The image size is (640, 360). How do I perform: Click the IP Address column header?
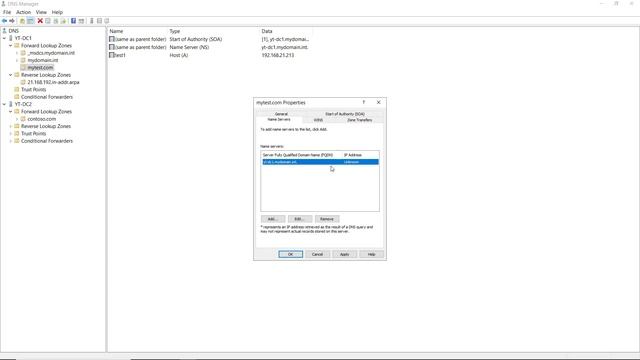(x=353, y=155)
